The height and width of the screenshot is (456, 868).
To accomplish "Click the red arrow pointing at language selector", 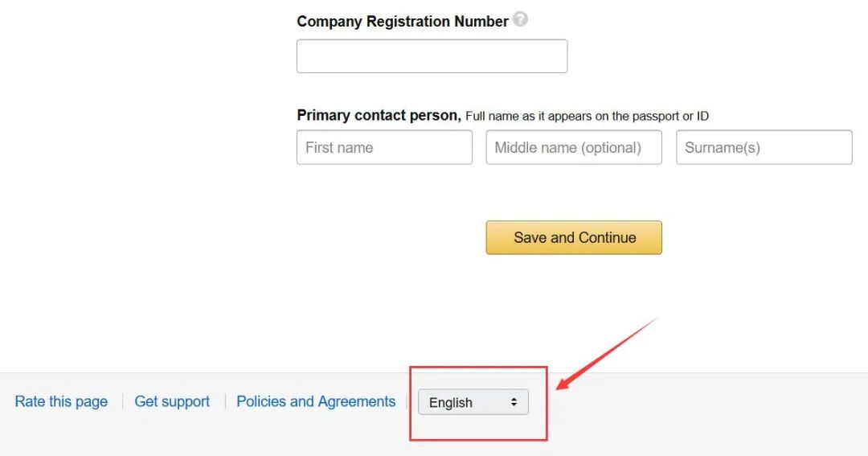I will (608, 353).
